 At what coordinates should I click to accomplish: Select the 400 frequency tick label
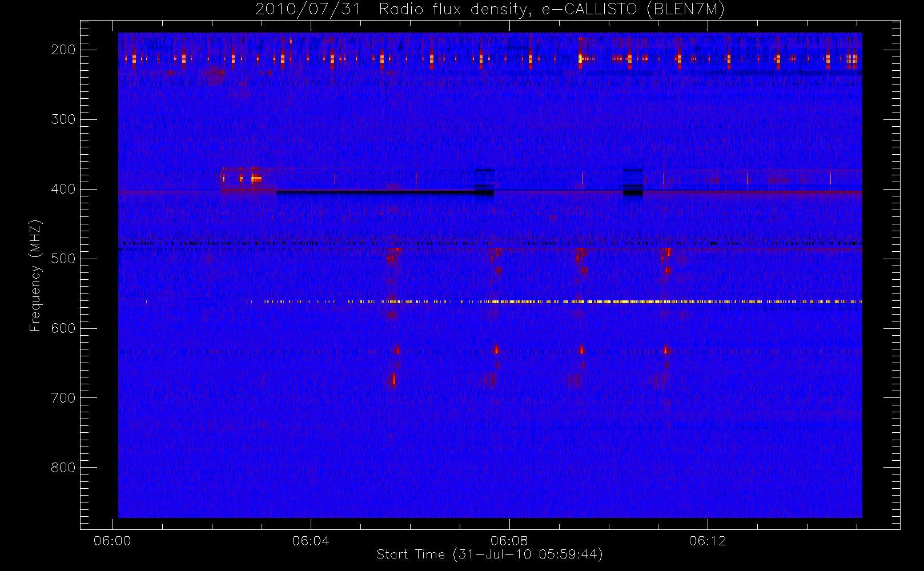click(63, 189)
